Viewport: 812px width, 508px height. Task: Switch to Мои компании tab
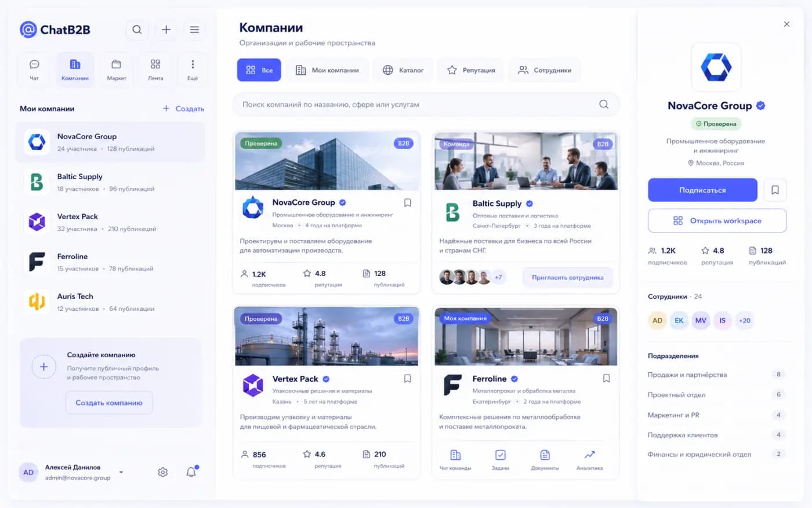point(328,70)
